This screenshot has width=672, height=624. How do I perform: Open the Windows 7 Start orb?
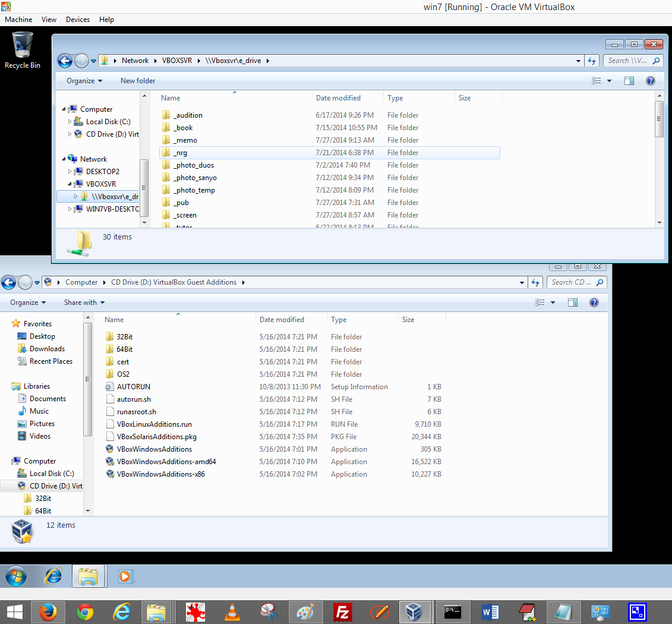click(16, 576)
